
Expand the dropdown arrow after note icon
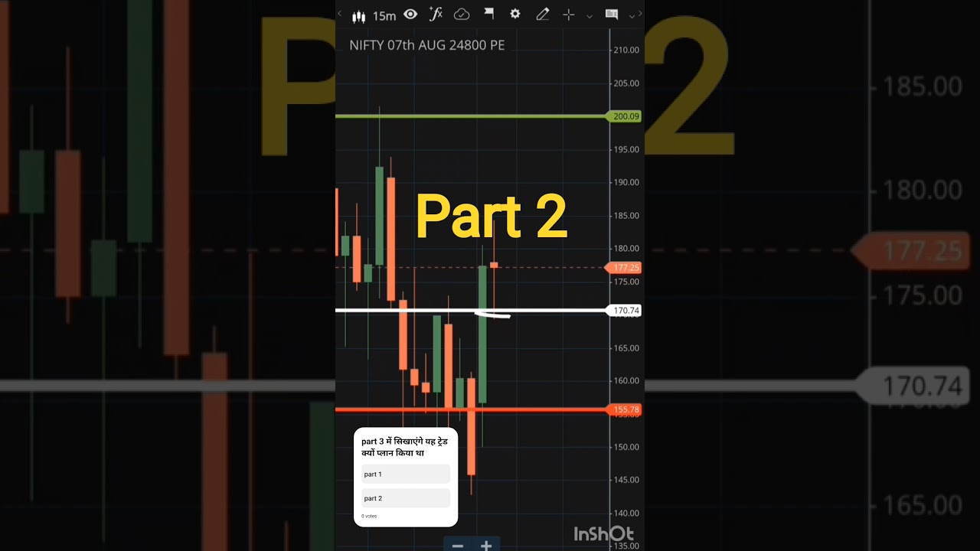coord(632,15)
